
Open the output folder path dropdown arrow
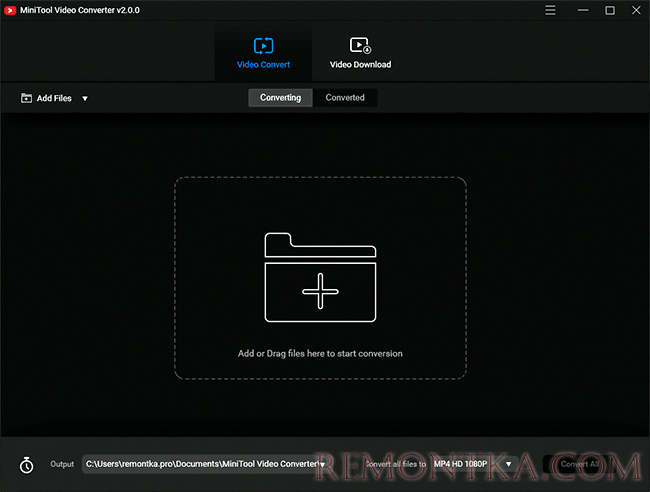tap(323, 465)
